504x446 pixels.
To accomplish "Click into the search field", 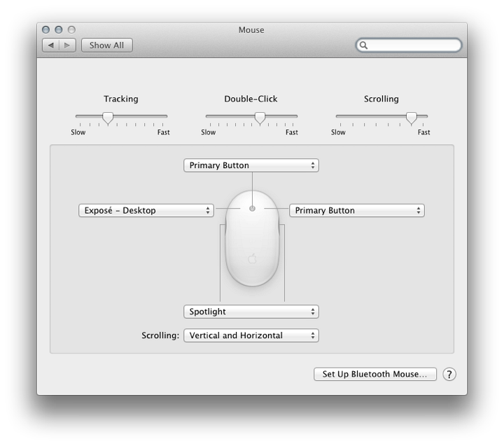I will point(409,45).
